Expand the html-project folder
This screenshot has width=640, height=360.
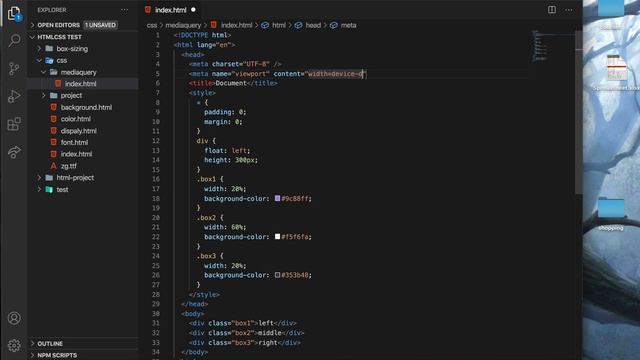[83, 178]
